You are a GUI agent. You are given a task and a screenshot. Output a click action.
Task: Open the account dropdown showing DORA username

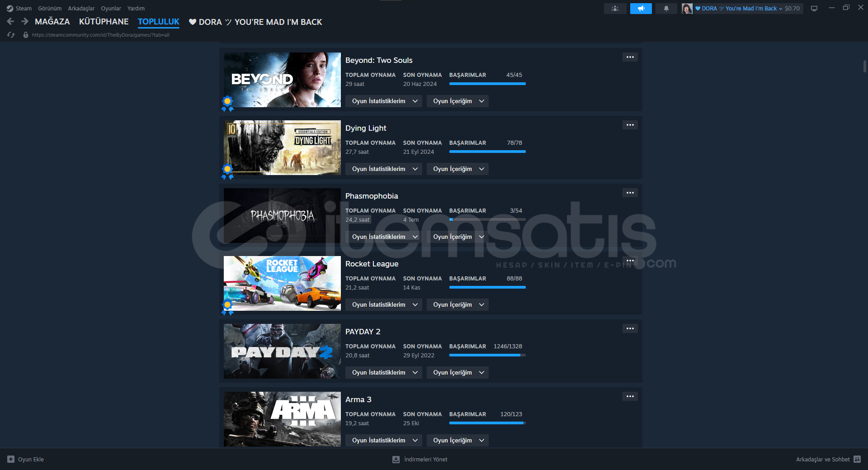pos(739,8)
